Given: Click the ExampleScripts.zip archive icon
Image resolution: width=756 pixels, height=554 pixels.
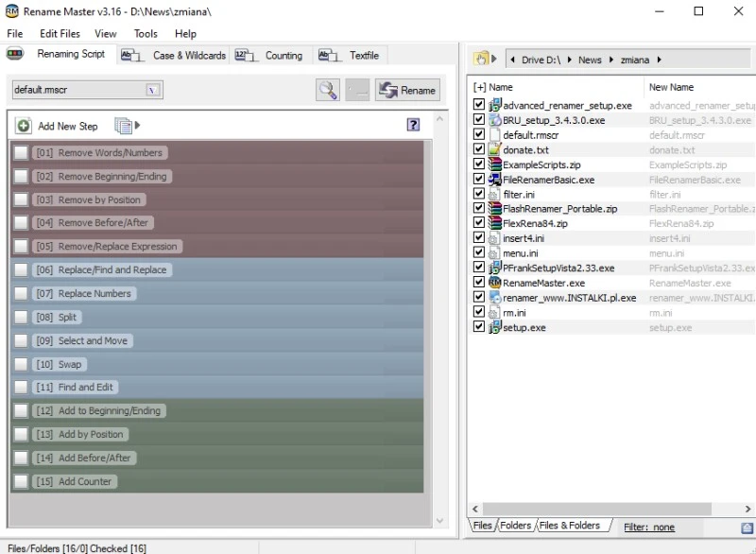Looking at the screenshot, I should (494, 164).
